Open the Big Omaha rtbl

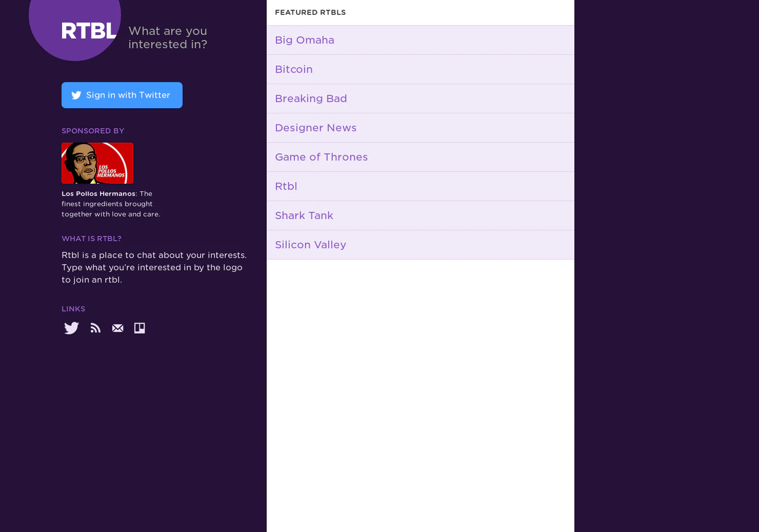pos(421,40)
